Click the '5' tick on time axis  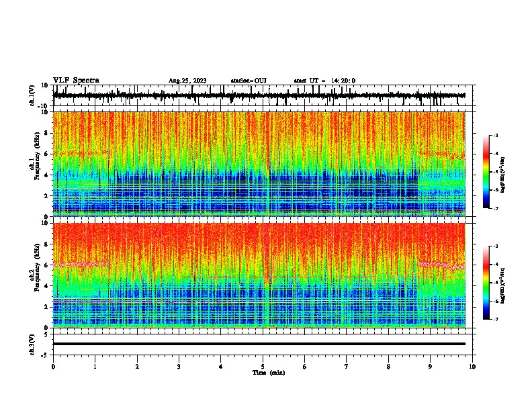(263, 367)
